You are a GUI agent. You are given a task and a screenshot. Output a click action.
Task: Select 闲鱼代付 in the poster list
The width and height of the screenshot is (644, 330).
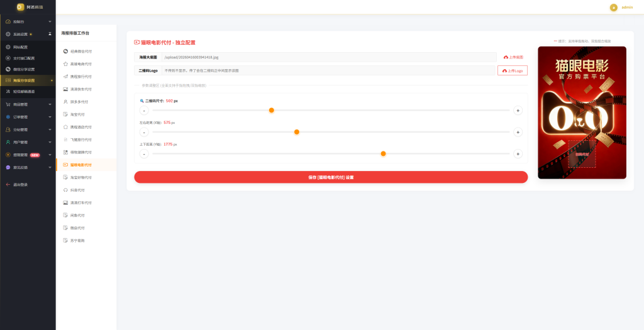click(86, 216)
